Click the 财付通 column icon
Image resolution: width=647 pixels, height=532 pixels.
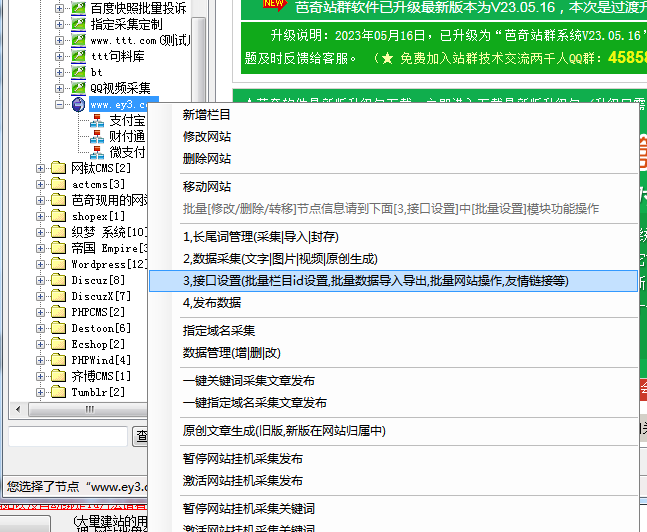point(97,136)
